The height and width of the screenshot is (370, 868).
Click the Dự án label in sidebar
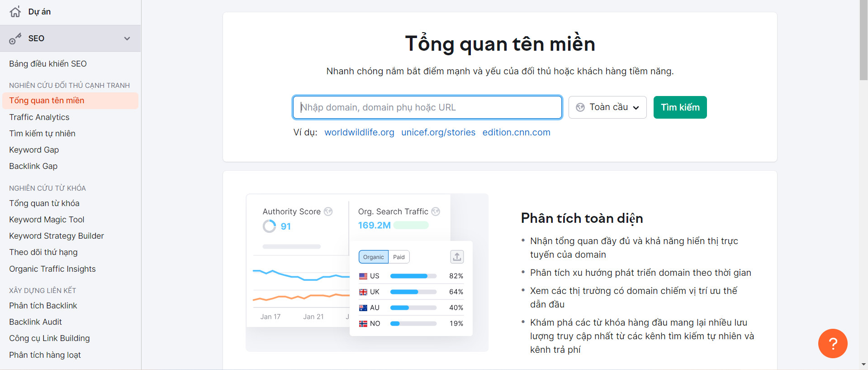coord(39,12)
